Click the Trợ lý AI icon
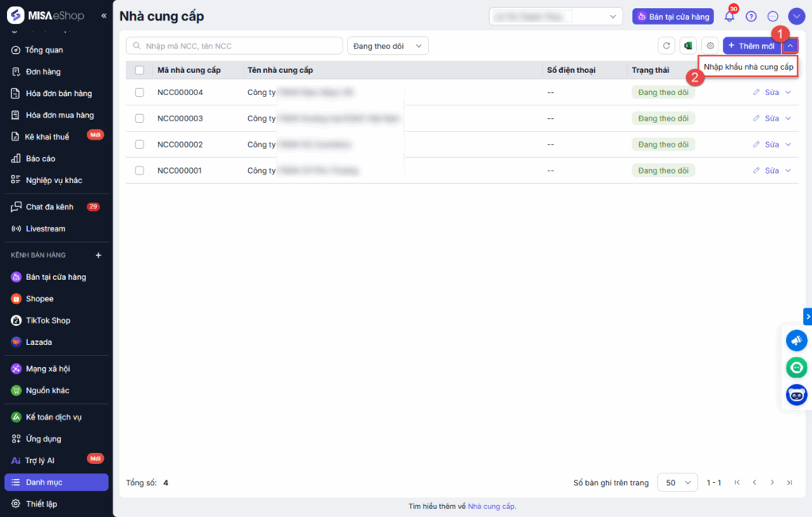Screen dimensions: 812x517 tap(16, 461)
